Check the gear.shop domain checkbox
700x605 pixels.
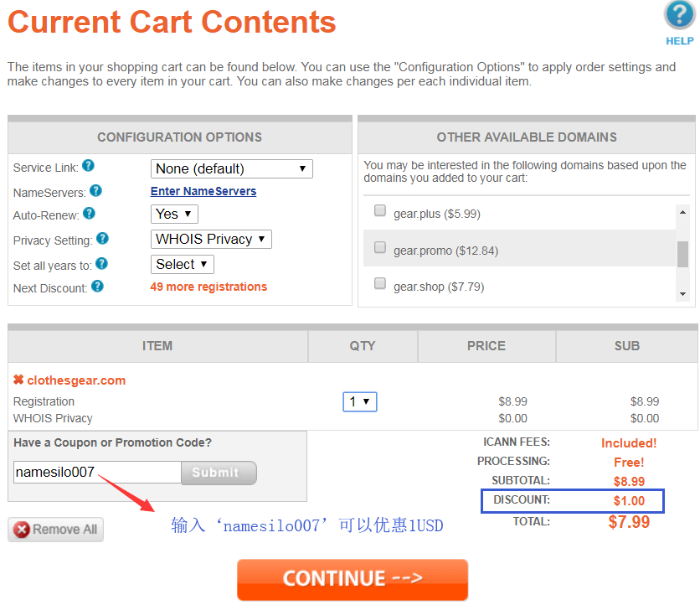click(380, 284)
